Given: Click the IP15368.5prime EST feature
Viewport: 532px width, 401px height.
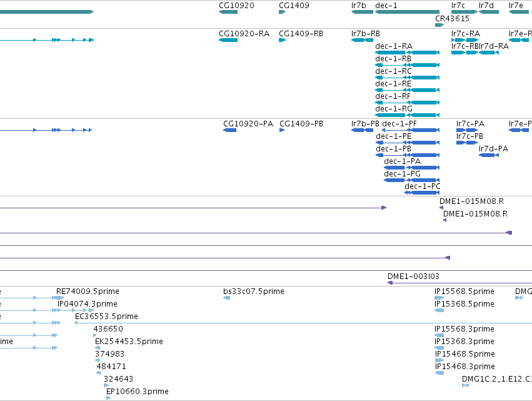Looking at the screenshot, I should pyautogui.click(x=439, y=310).
